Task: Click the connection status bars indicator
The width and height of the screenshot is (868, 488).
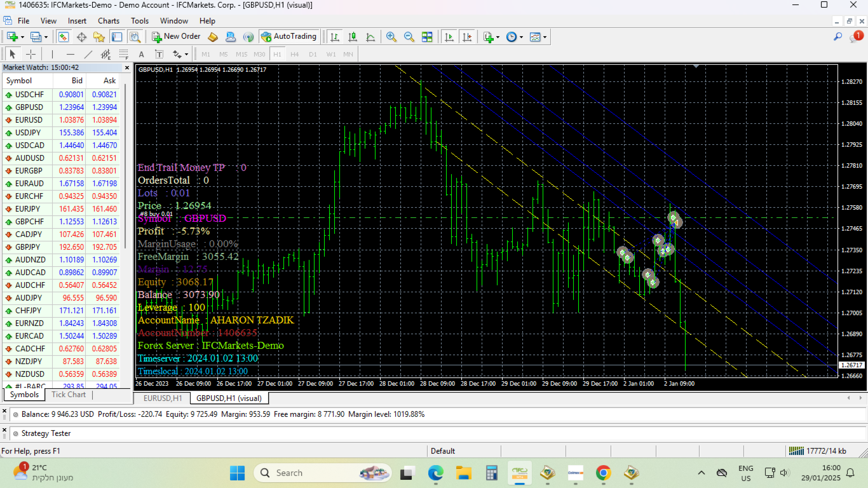Action: (x=796, y=451)
